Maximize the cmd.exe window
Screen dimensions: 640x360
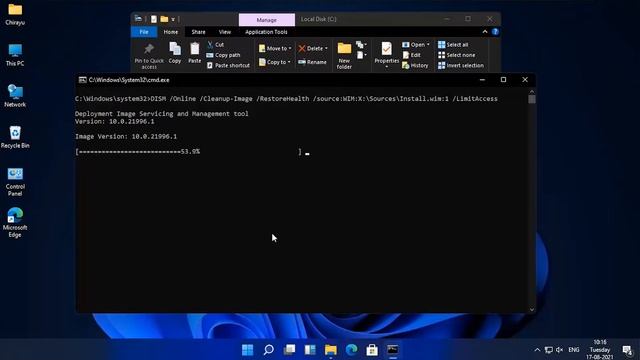503,80
